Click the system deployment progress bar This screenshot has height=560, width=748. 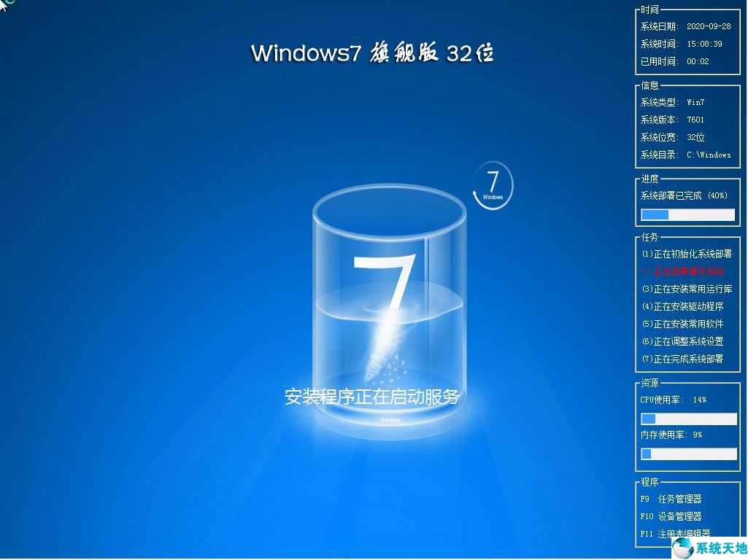tap(687, 215)
